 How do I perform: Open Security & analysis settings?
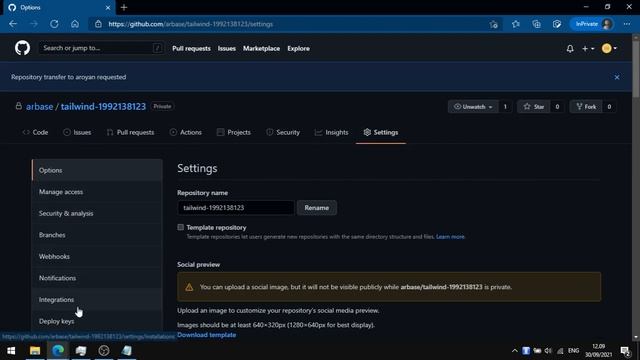pyautogui.click(x=97, y=213)
